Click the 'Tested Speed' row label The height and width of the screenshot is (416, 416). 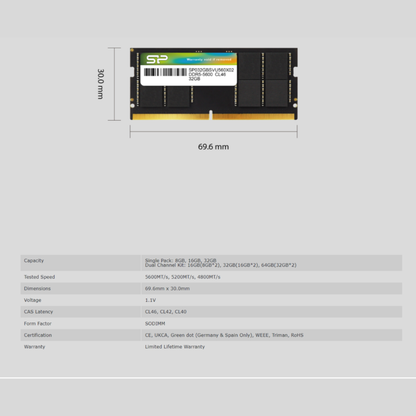[x=39, y=277]
